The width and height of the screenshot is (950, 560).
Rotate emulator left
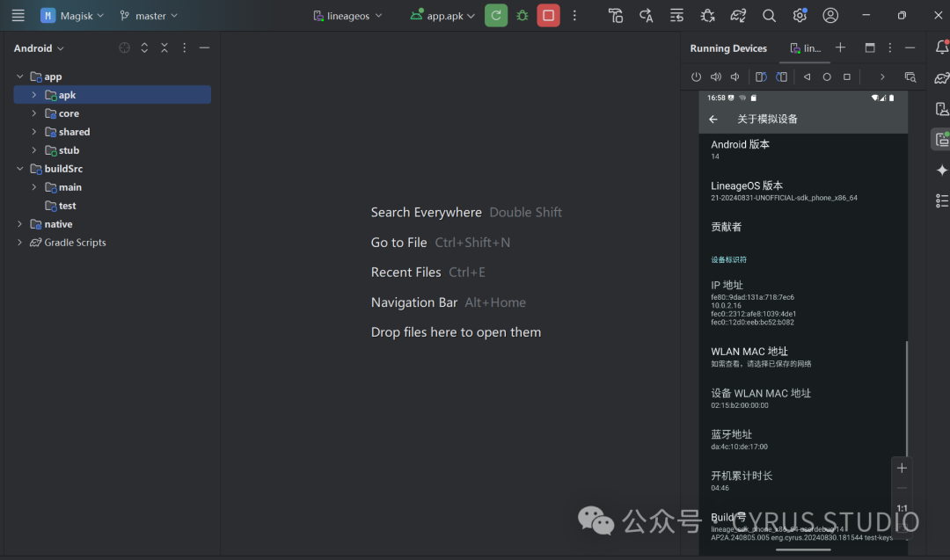[x=761, y=76]
